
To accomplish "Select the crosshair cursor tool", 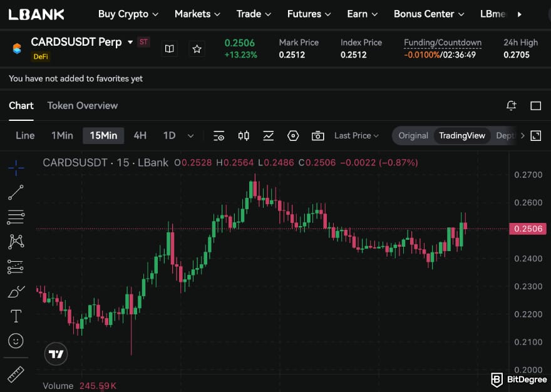I will click(x=16, y=168).
